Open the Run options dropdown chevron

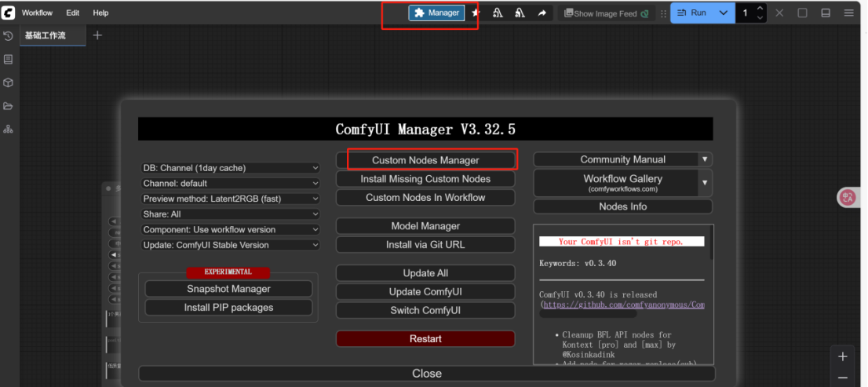724,13
